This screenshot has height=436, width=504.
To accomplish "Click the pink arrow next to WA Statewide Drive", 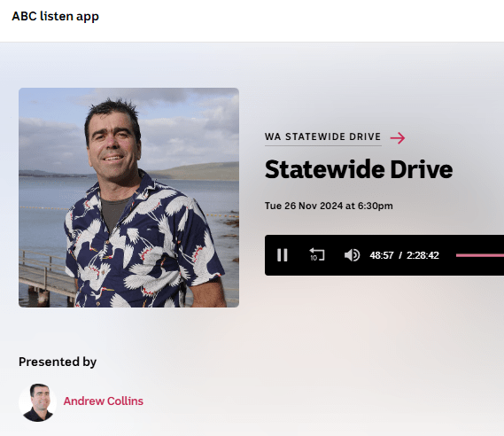I will 398,137.
